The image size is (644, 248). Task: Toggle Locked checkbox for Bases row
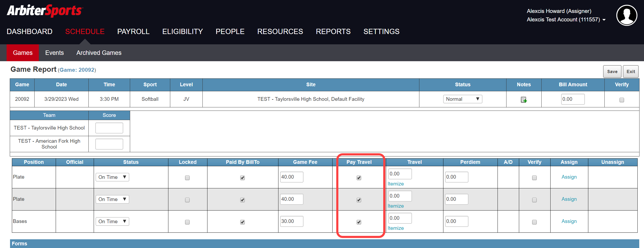187,222
